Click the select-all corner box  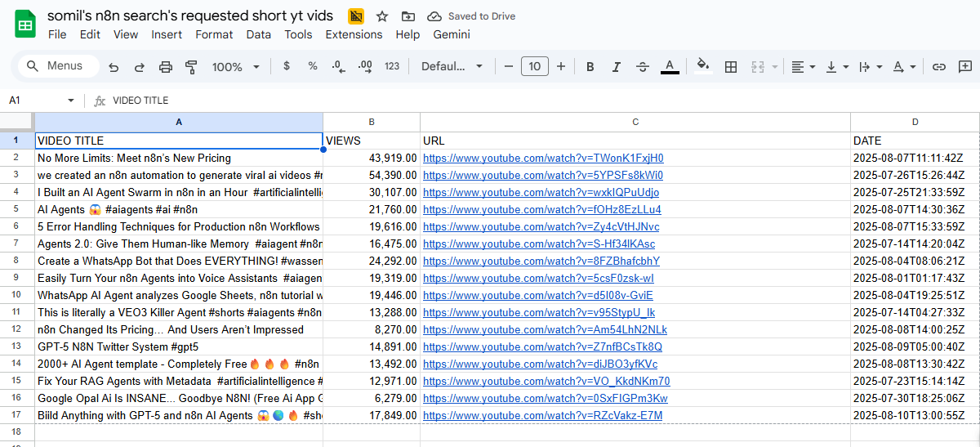[x=17, y=122]
